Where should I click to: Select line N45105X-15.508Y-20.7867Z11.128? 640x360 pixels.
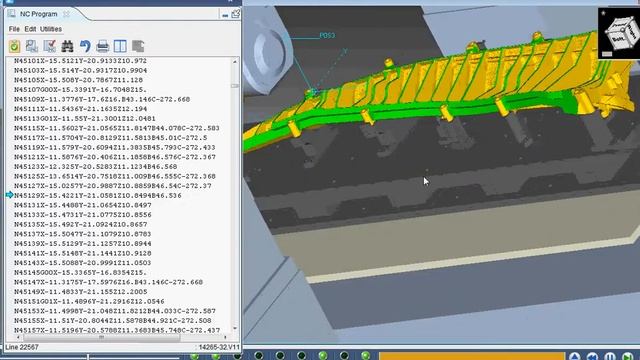tap(78, 80)
